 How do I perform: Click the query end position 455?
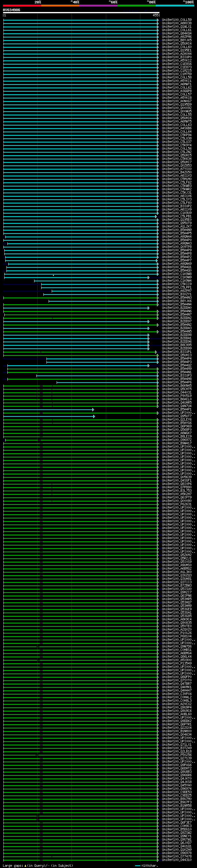155,15
